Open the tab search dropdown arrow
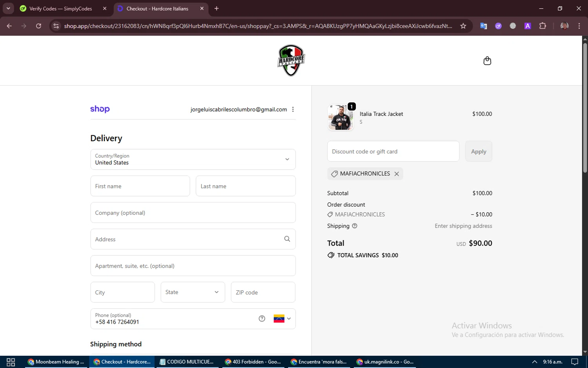The width and height of the screenshot is (588, 368). (8, 9)
